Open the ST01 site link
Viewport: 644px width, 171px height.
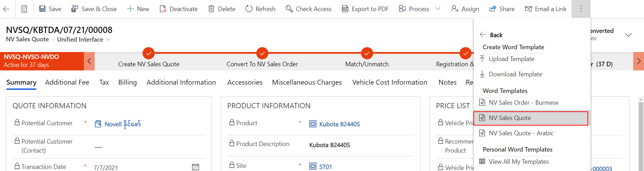325,167
